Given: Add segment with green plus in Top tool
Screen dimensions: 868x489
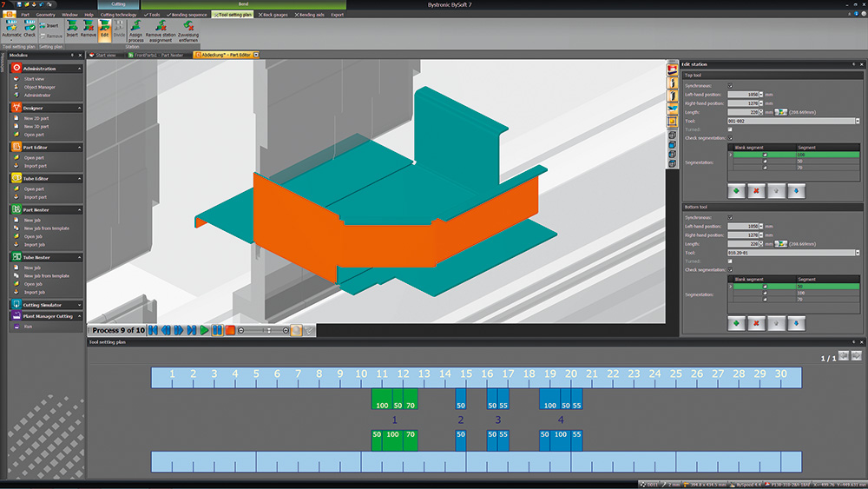Looking at the screenshot, I should click(x=736, y=191).
